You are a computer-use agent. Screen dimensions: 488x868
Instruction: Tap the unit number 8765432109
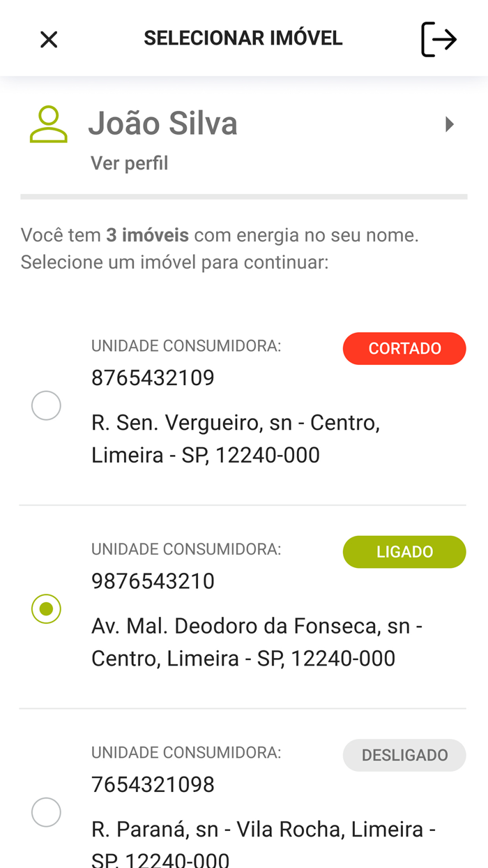(153, 377)
